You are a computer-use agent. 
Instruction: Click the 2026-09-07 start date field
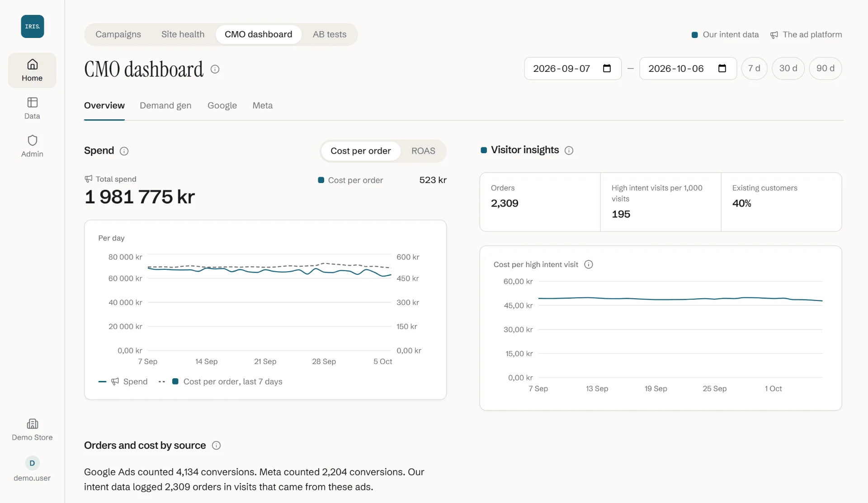[x=573, y=68]
